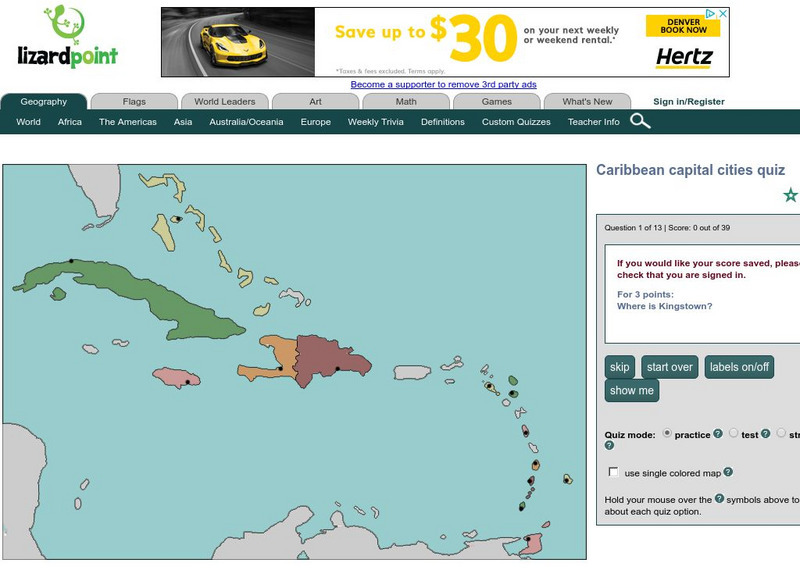Image resolution: width=800 pixels, height=588 pixels.
Task: Open the Asia menu item
Action: [x=183, y=122]
